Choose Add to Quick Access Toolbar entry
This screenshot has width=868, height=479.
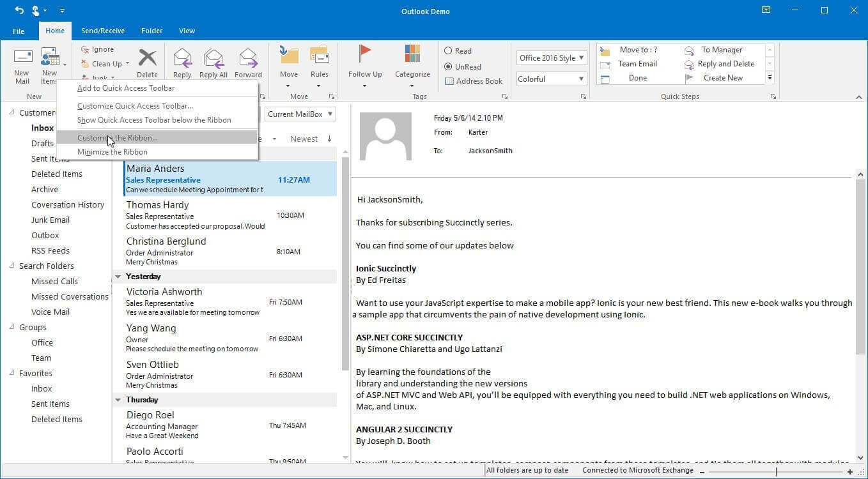pyautogui.click(x=157, y=88)
